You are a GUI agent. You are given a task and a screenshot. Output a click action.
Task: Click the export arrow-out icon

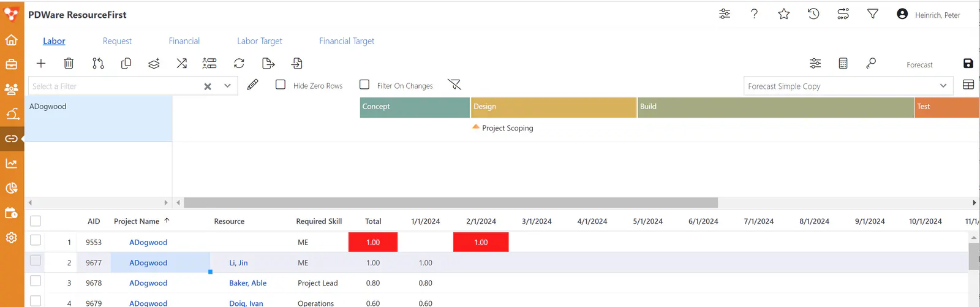click(268, 63)
